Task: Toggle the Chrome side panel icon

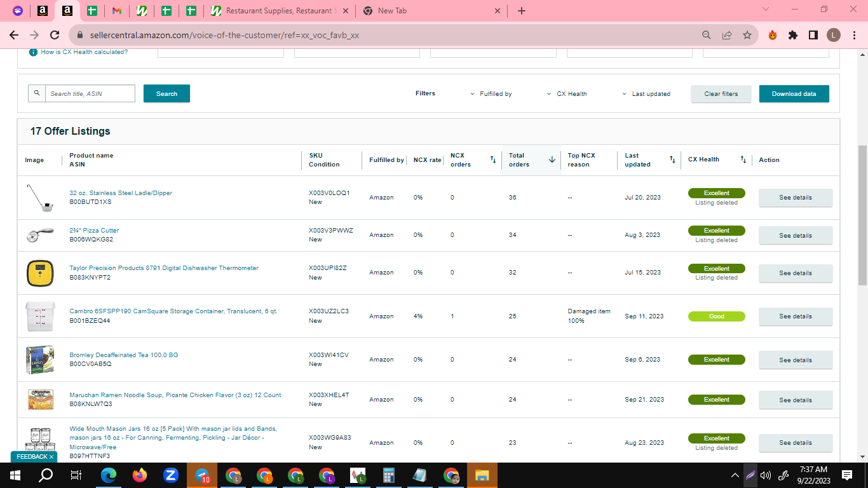Action: (813, 36)
